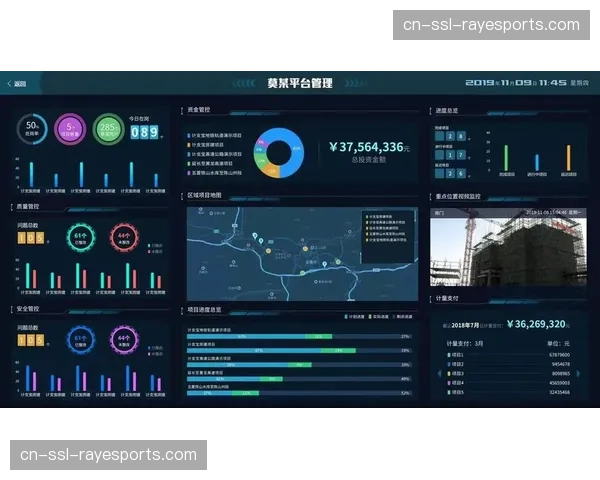Click the 2019年11月09日 11:45 date display
The image size is (600, 480).
(527, 83)
